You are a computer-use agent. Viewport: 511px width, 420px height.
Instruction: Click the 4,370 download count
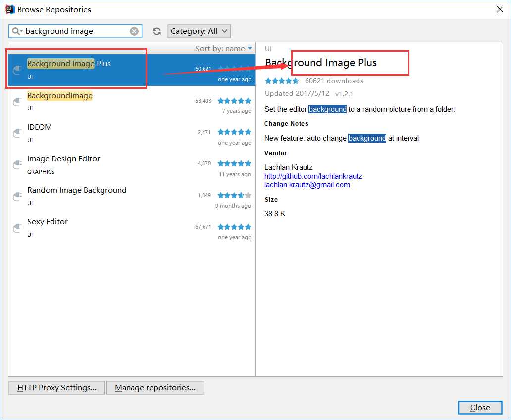[204, 163]
